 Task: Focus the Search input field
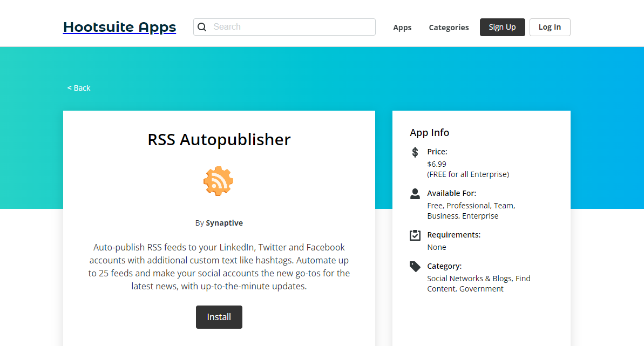284,27
